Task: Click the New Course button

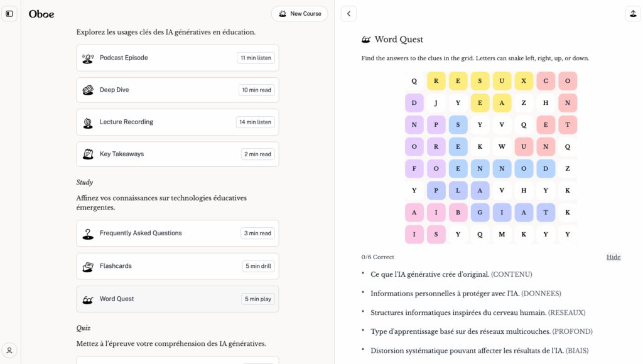Action: 300,14
